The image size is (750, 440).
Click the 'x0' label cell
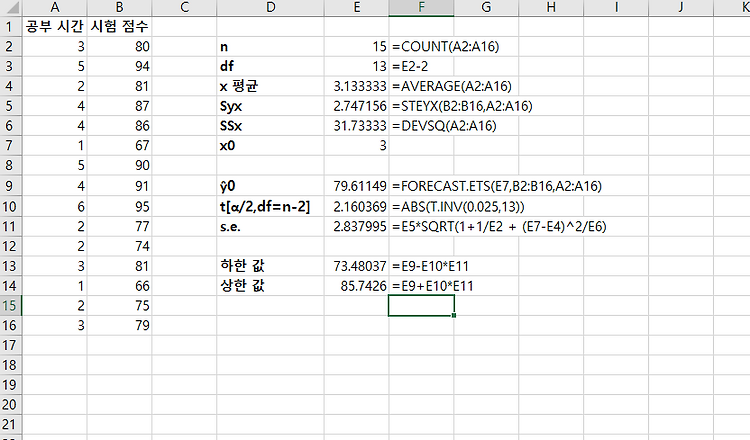270,145
